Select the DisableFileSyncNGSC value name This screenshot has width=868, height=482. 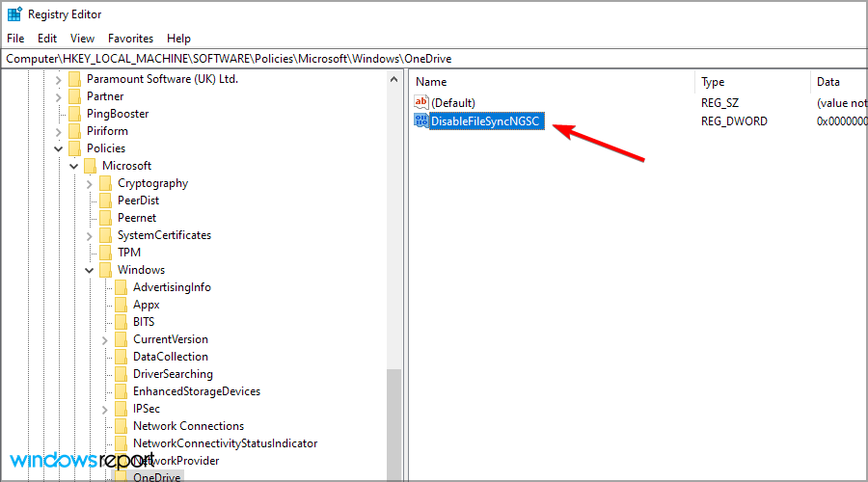tap(485, 121)
